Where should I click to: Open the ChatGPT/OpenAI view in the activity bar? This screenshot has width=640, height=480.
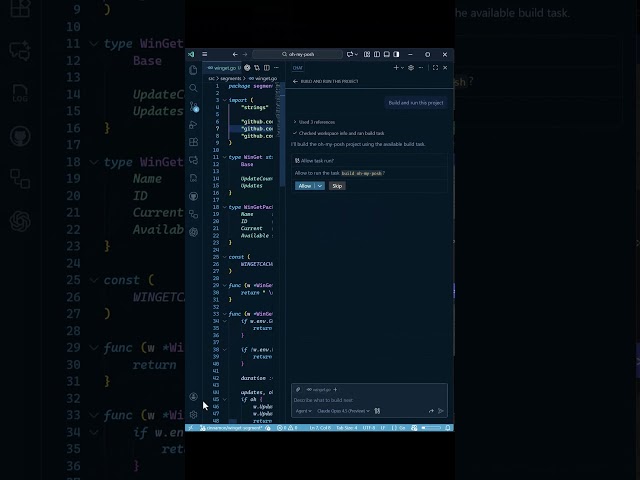[193, 232]
